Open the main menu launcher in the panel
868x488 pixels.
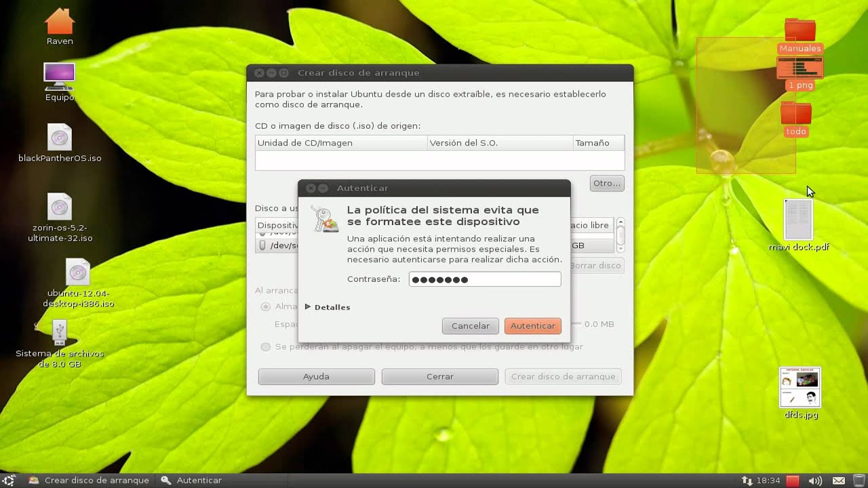pyautogui.click(x=9, y=481)
